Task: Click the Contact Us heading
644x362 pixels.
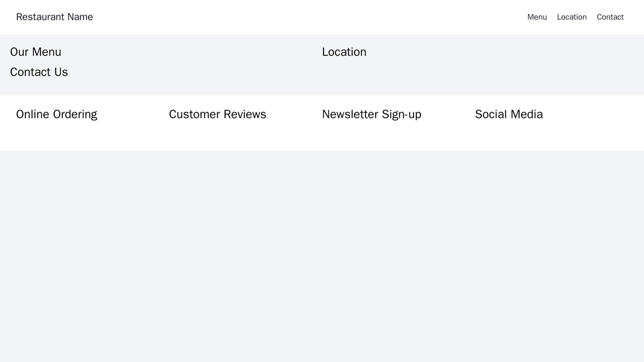Action: tap(39, 72)
